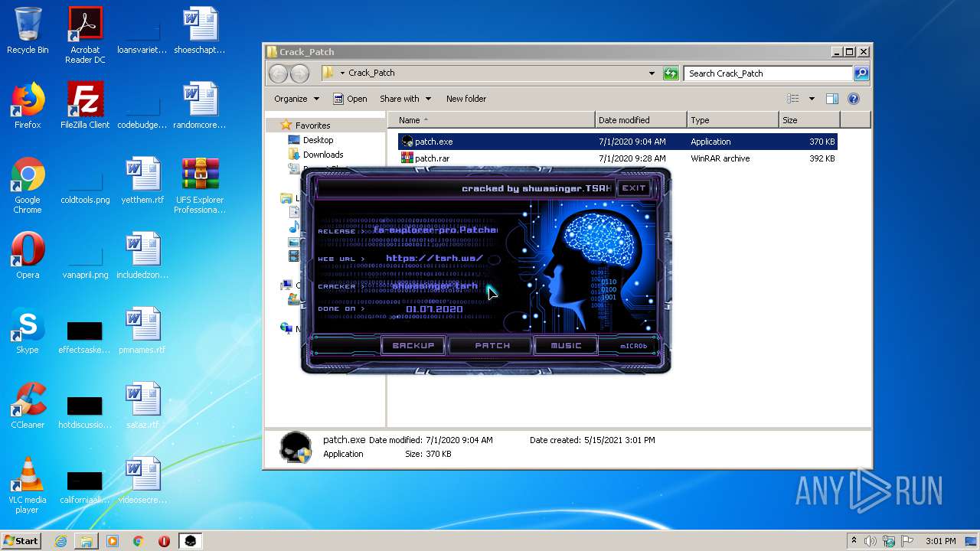Sort by Date modified column
Image resolution: width=980 pixels, height=551 pixels.
click(x=641, y=120)
